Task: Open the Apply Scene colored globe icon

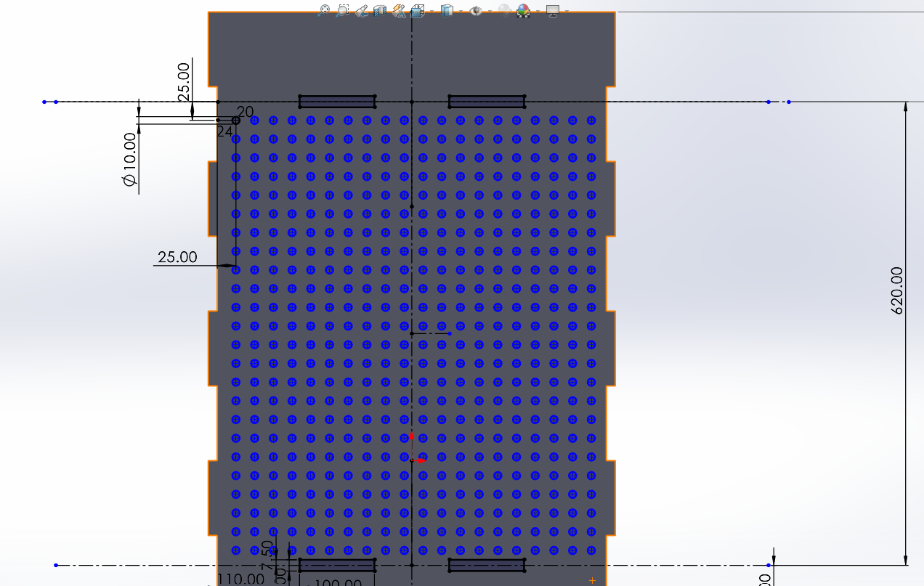Action: (x=523, y=11)
